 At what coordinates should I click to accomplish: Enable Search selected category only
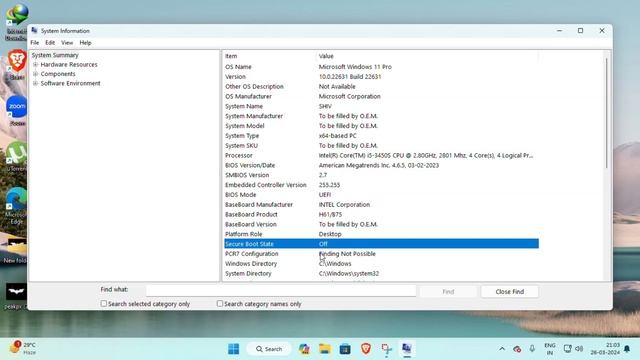(x=104, y=304)
